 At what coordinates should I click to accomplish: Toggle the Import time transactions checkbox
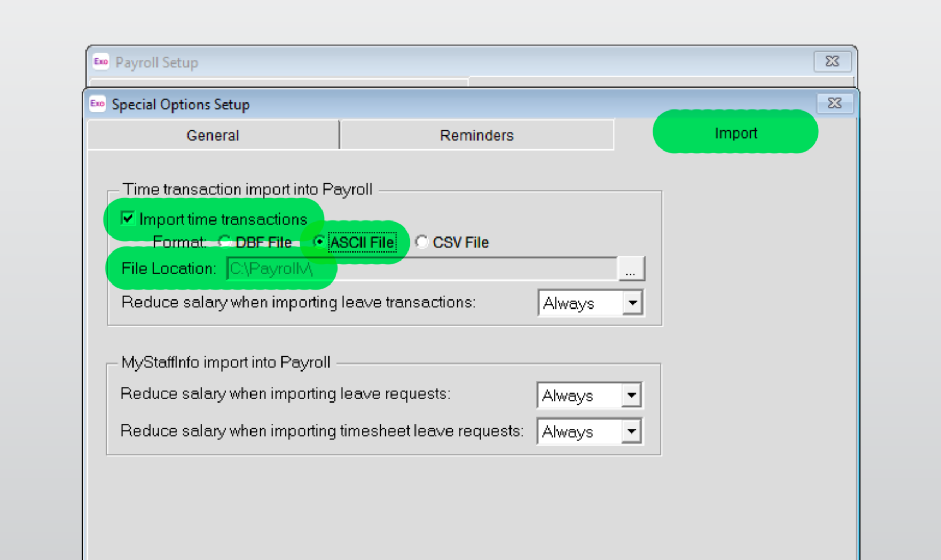point(128,218)
